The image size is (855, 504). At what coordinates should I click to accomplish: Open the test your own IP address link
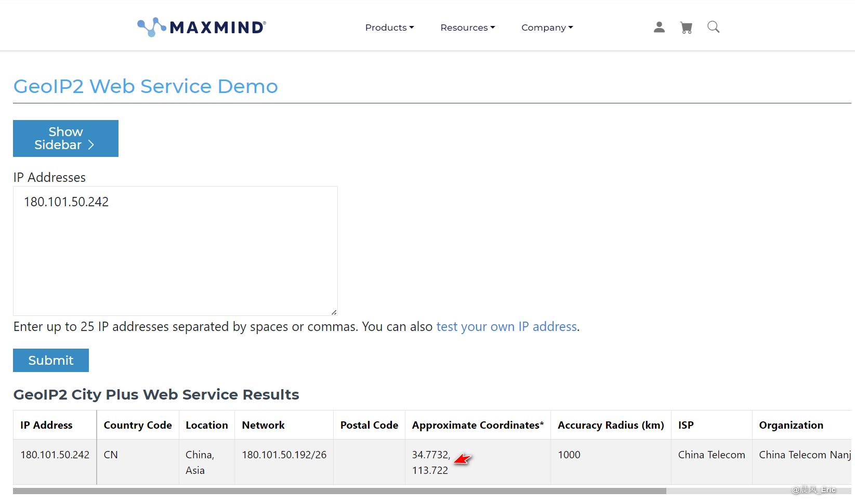[x=507, y=326]
